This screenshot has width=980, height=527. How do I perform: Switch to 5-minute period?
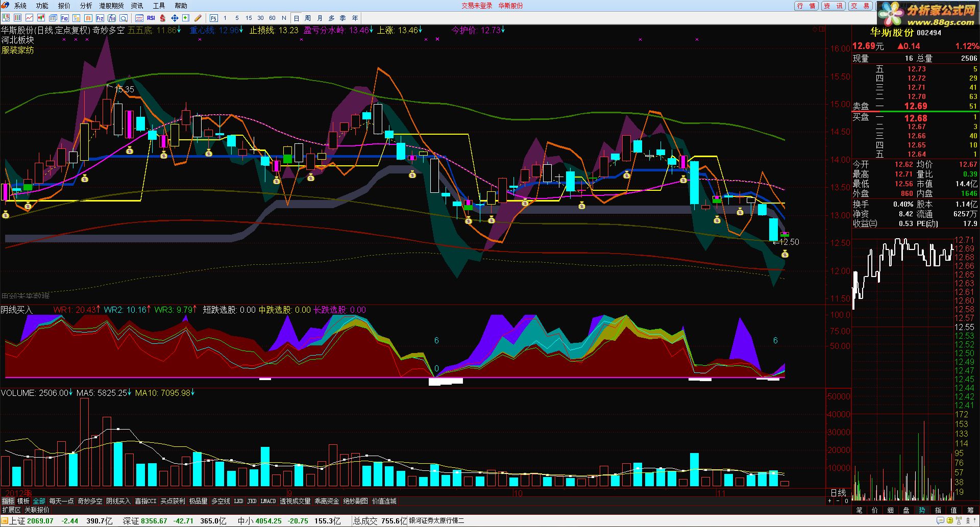coord(237,18)
